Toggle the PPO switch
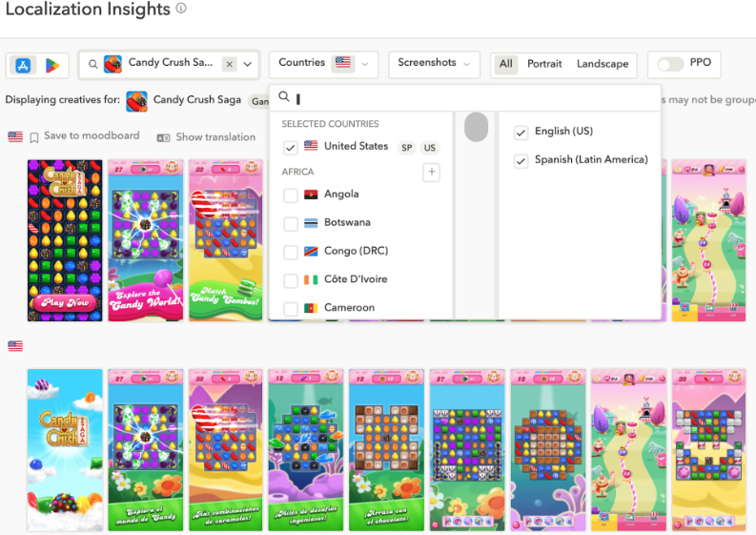 pyautogui.click(x=670, y=64)
